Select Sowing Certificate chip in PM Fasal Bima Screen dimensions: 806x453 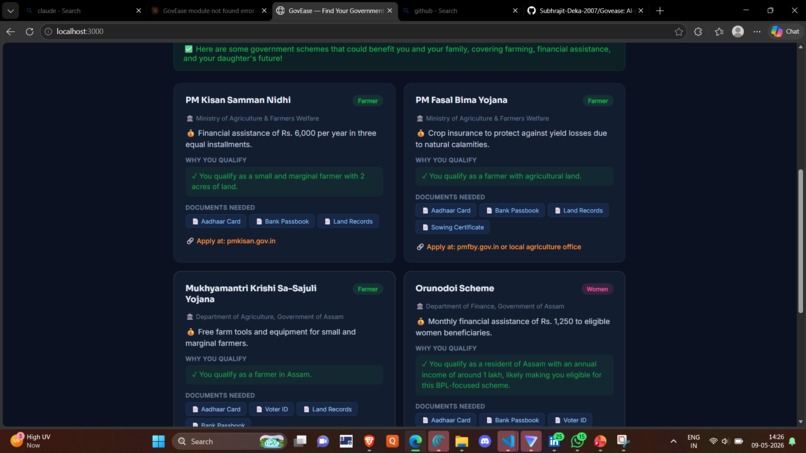tap(452, 227)
